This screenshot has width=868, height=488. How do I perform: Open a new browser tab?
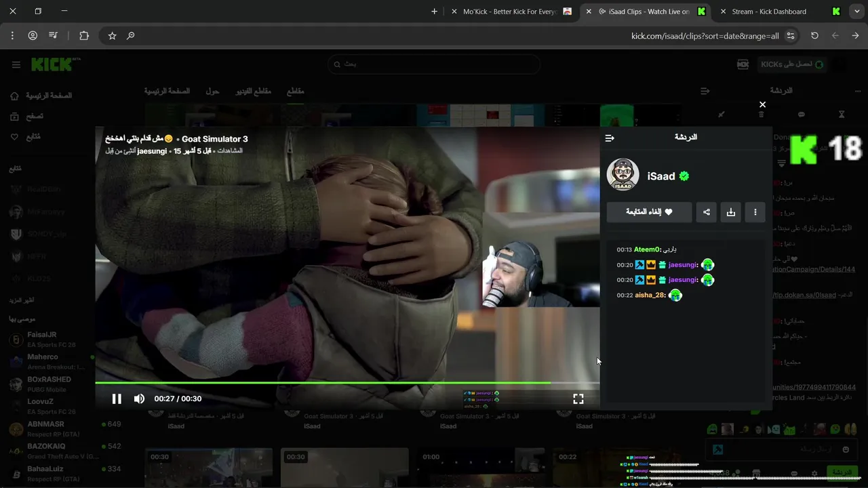pyautogui.click(x=435, y=12)
